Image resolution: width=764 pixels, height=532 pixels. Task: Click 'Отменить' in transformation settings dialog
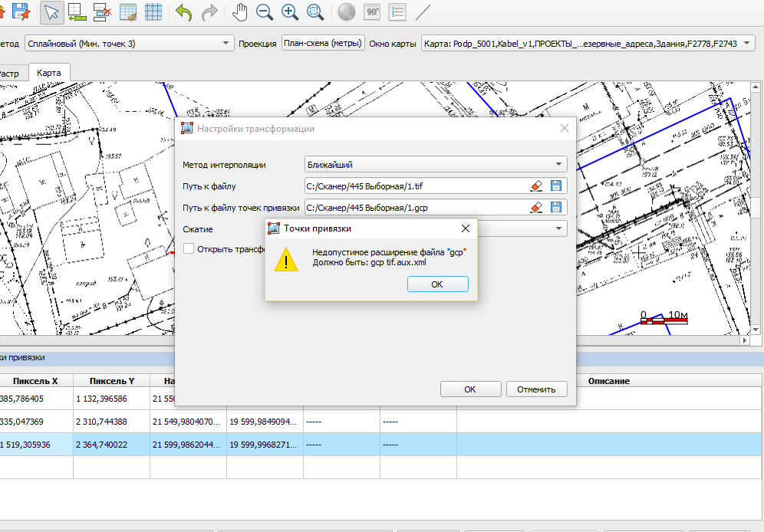pos(535,389)
